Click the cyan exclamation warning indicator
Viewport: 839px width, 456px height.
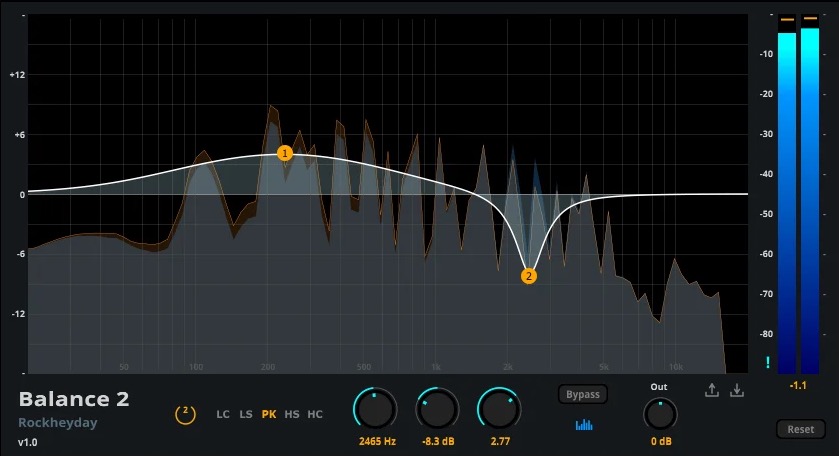(768, 362)
